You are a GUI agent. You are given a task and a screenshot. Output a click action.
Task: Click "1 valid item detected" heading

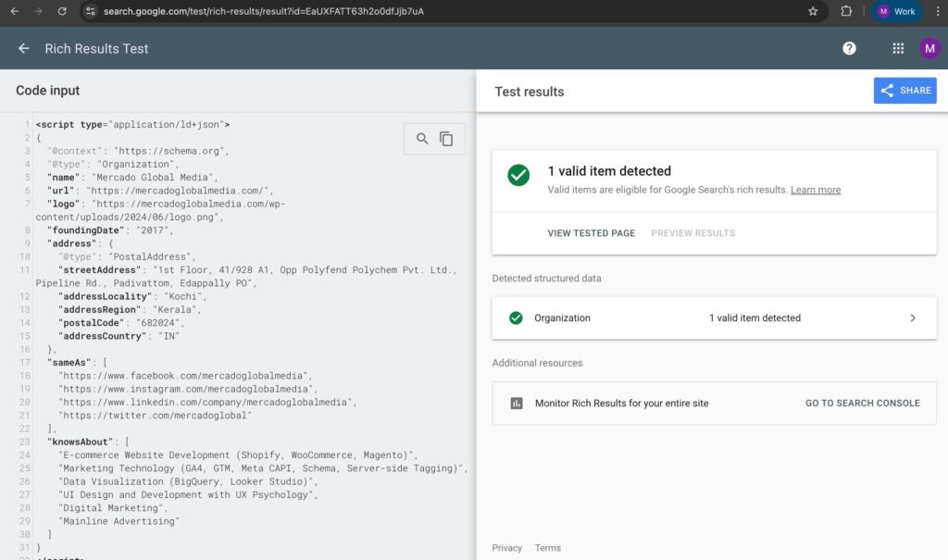pyautogui.click(x=609, y=171)
